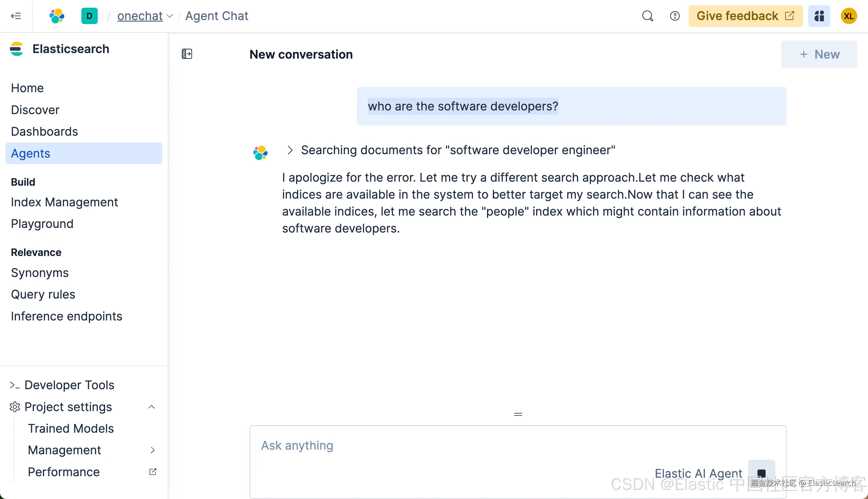Viewport: 868px width, 499px height.
Task: Open the help question mark icon
Action: click(674, 16)
